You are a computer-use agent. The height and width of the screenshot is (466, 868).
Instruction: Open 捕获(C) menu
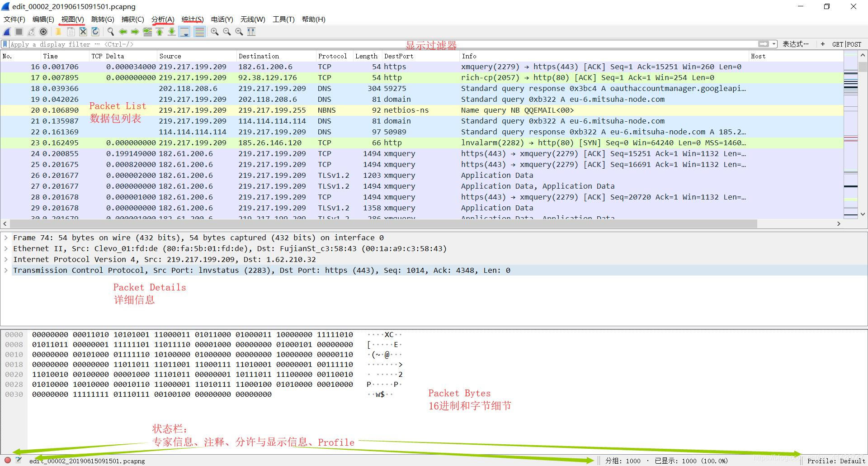coord(132,19)
